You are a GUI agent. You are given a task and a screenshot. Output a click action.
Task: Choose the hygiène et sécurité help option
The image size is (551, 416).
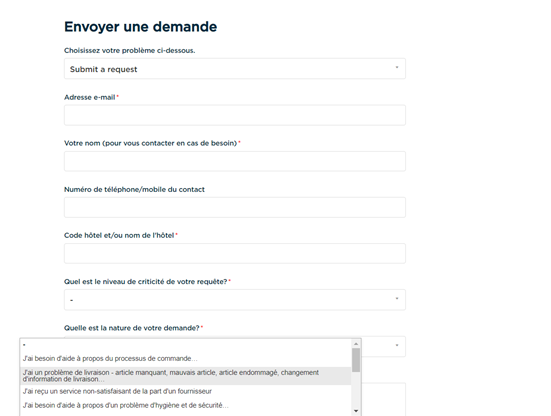(186, 405)
